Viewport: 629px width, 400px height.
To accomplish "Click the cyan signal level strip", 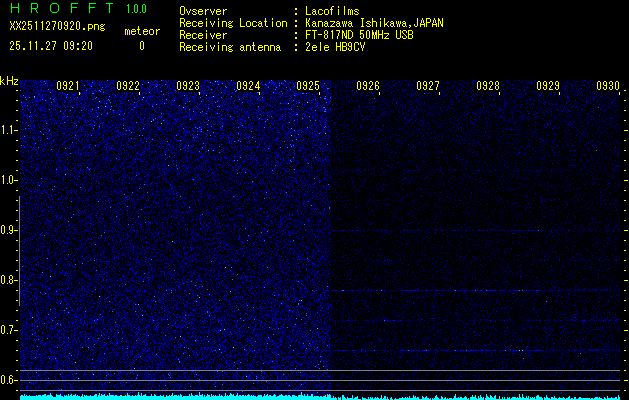I will coord(320,396).
